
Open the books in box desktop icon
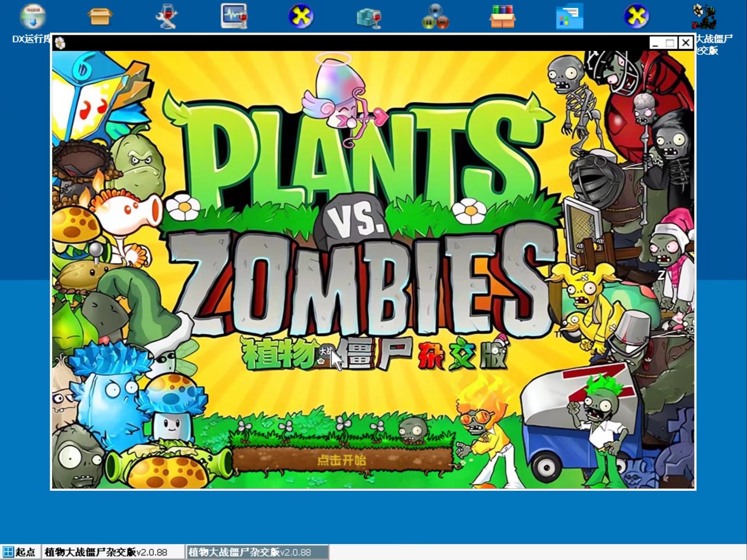click(x=502, y=16)
